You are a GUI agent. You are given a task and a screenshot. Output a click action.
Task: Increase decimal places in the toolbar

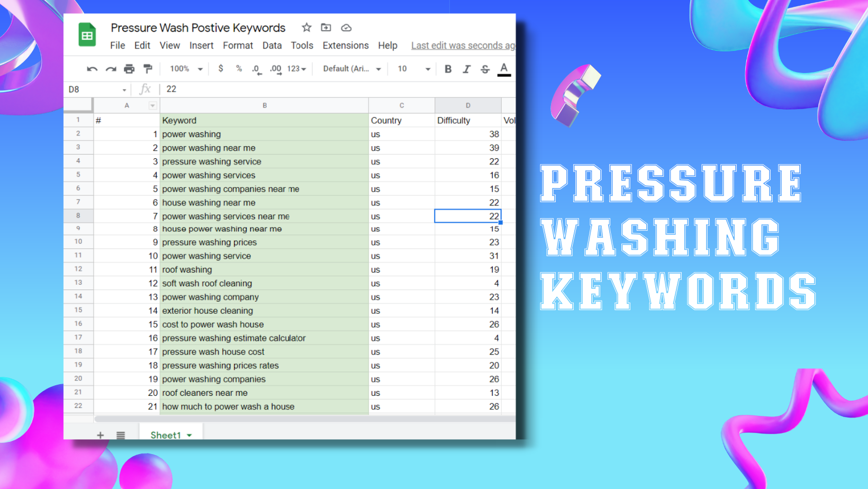point(275,69)
